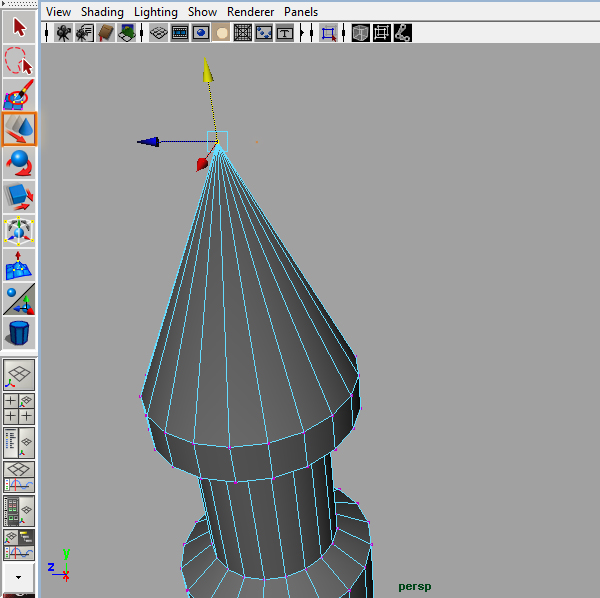Click the persp camera label
Image resolution: width=600 pixels, height=598 pixels.
click(415, 586)
